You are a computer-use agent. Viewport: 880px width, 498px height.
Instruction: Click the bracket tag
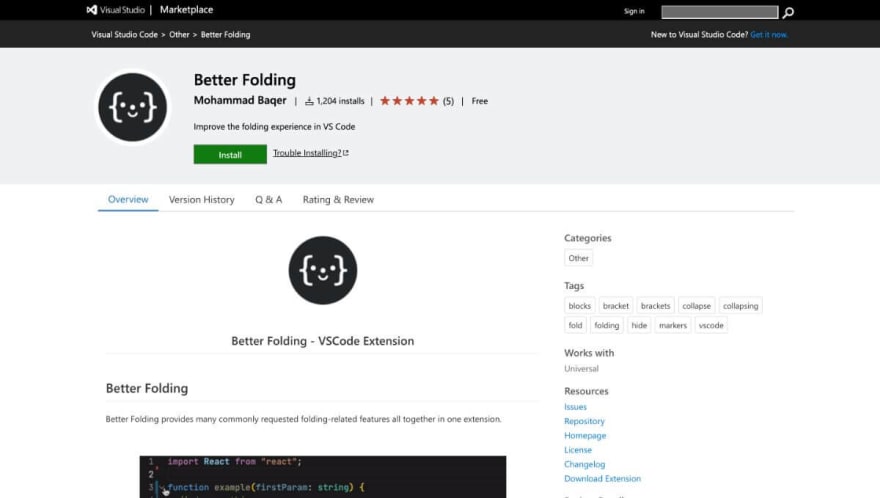point(616,306)
